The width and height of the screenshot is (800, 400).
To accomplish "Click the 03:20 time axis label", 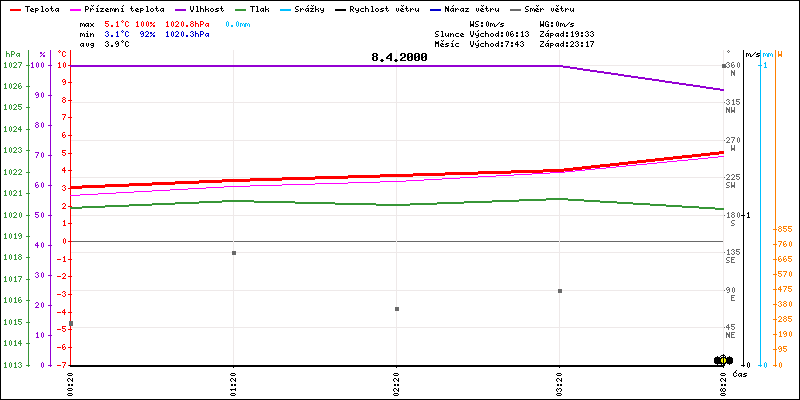I will [560, 382].
